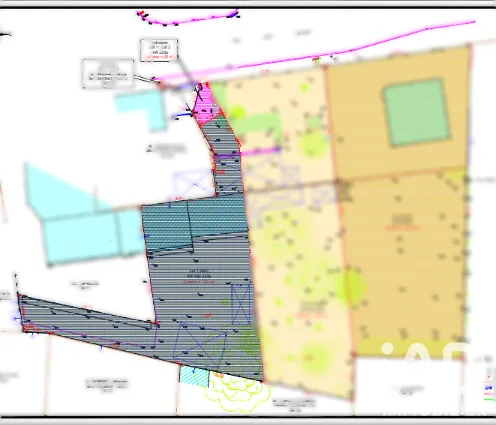Select the long magenta line across the top right
496x425 pixels.
coord(317,51)
